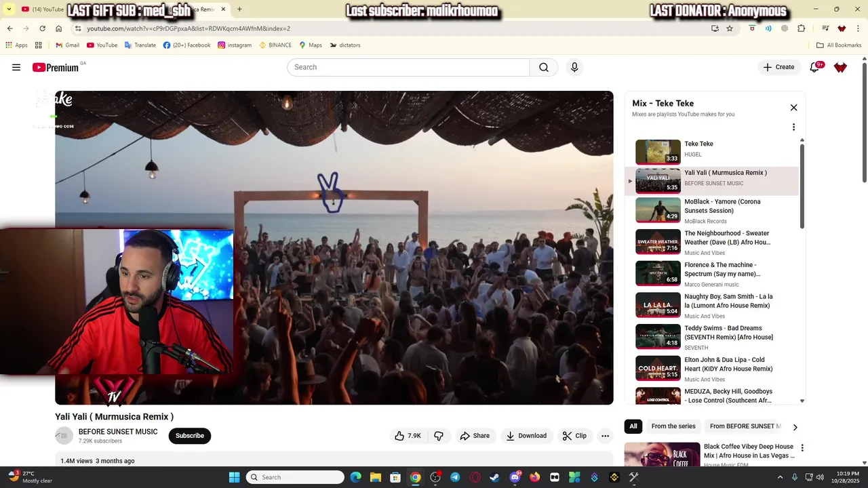
Task: Play Sweater Weather Afro House remix
Action: (712, 242)
